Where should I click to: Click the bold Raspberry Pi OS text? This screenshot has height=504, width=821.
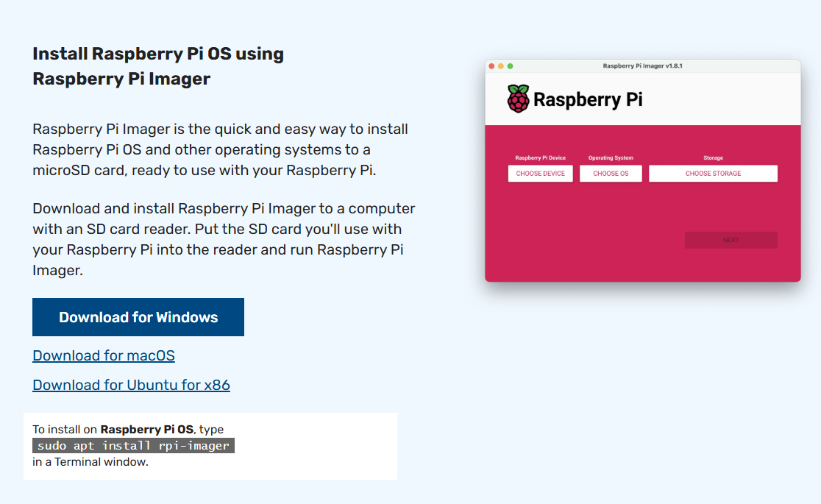coord(146,429)
